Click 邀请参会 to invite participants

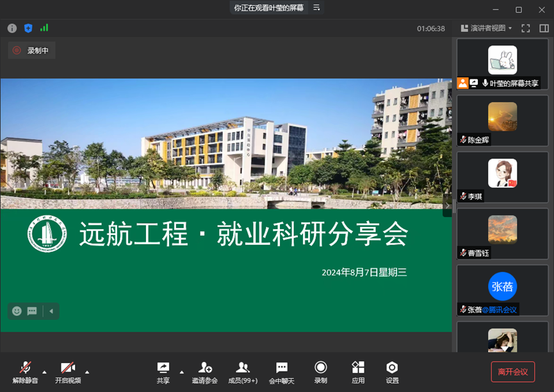coord(205,372)
